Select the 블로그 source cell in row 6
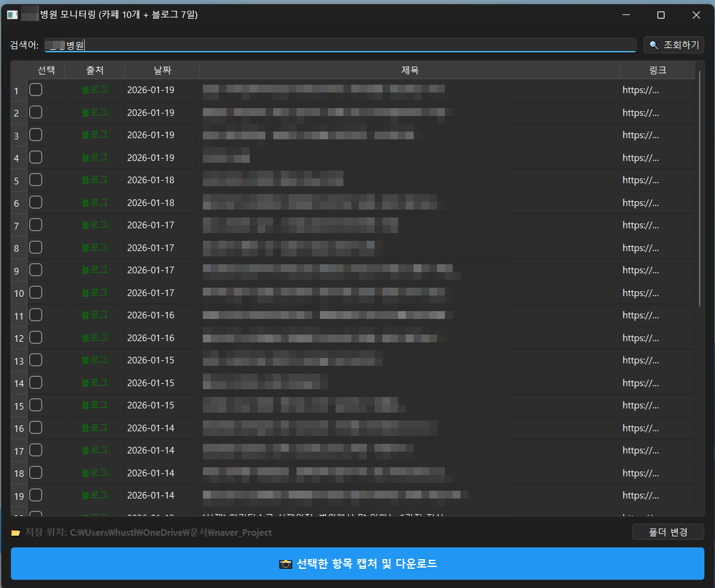The width and height of the screenshot is (715, 588). tap(94, 202)
